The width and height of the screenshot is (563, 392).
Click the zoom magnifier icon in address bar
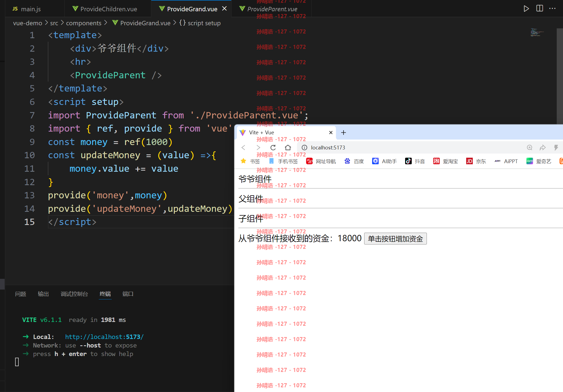coord(529,148)
